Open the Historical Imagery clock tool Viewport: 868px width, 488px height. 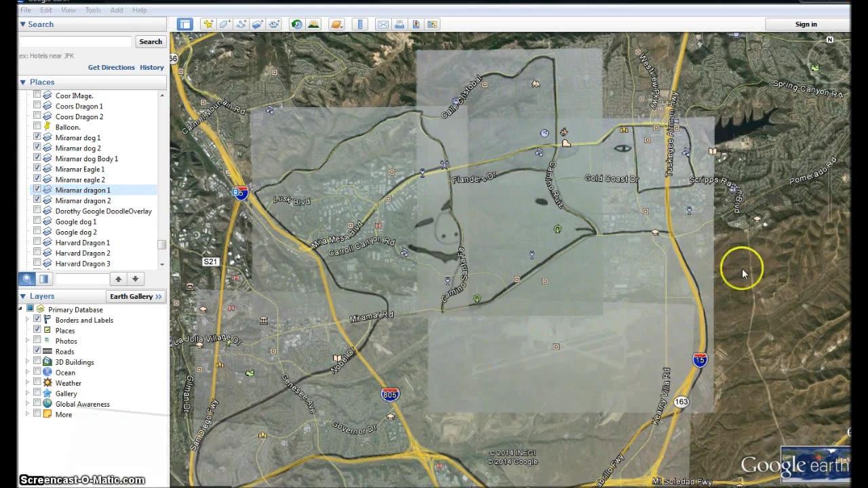[x=296, y=24]
